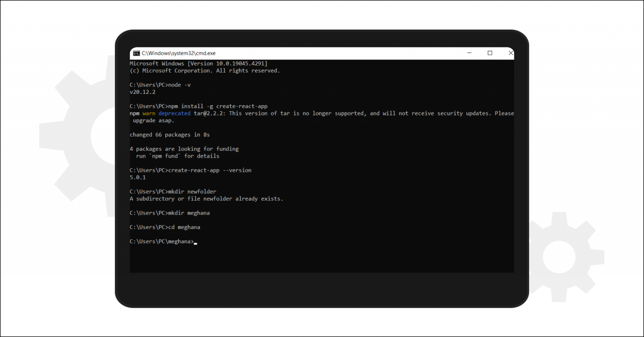
Task: Select the subdirectory already exists error message
Action: 206,199
